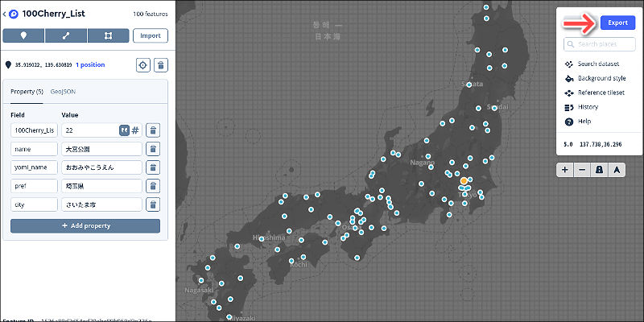Switch to the GeoJSON tab

(63, 92)
